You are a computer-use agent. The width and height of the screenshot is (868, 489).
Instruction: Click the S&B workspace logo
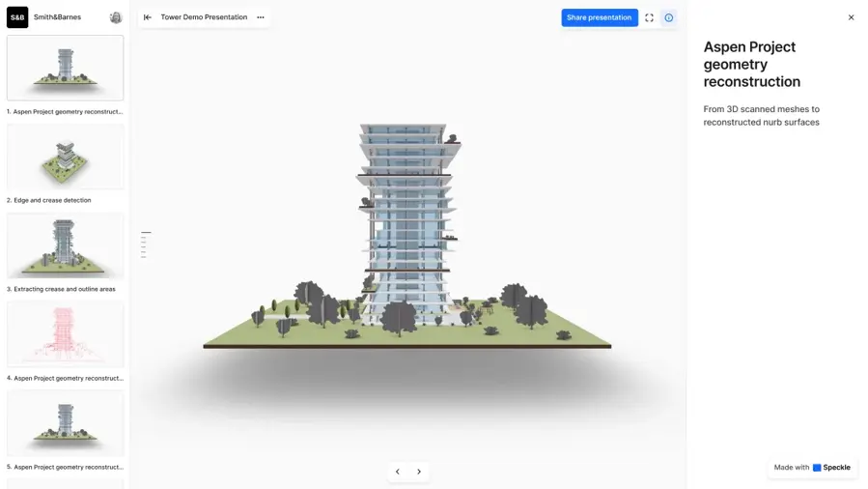[17, 17]
